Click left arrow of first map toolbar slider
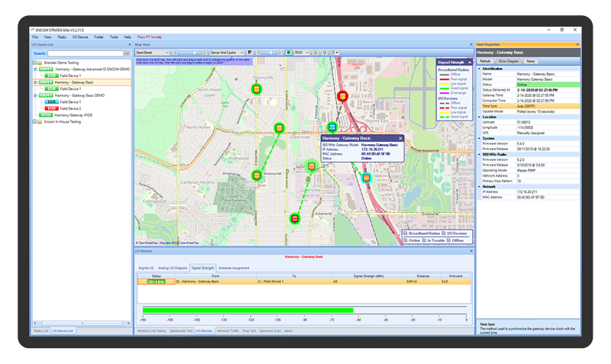The height and width of the screenshot is (364, 611). point(175,53)
